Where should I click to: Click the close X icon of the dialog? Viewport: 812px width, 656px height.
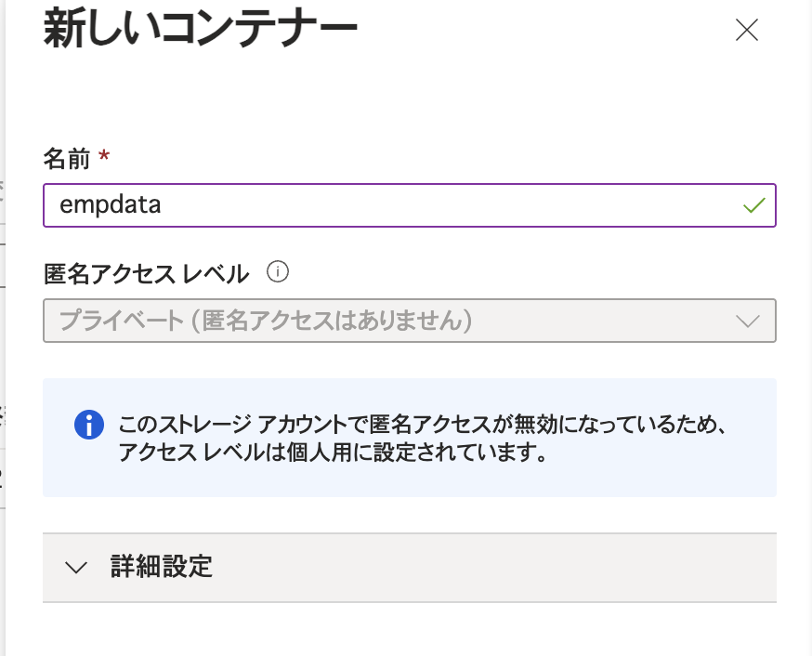(x=747, y=30)
